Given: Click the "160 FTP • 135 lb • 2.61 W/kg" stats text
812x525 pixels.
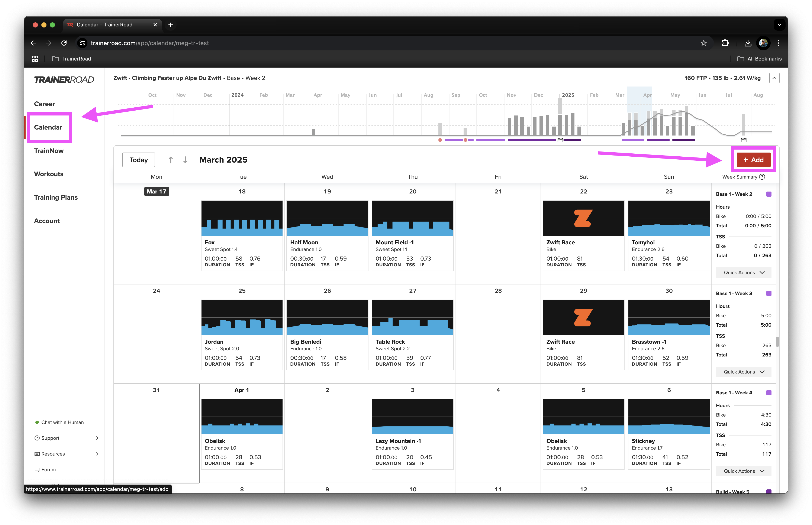Looking at the screenshot, I should tap(722, 78).
